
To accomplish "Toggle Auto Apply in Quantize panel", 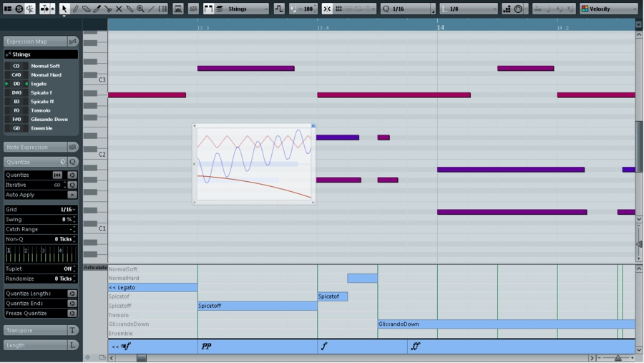I will click(x=72, y=195).
